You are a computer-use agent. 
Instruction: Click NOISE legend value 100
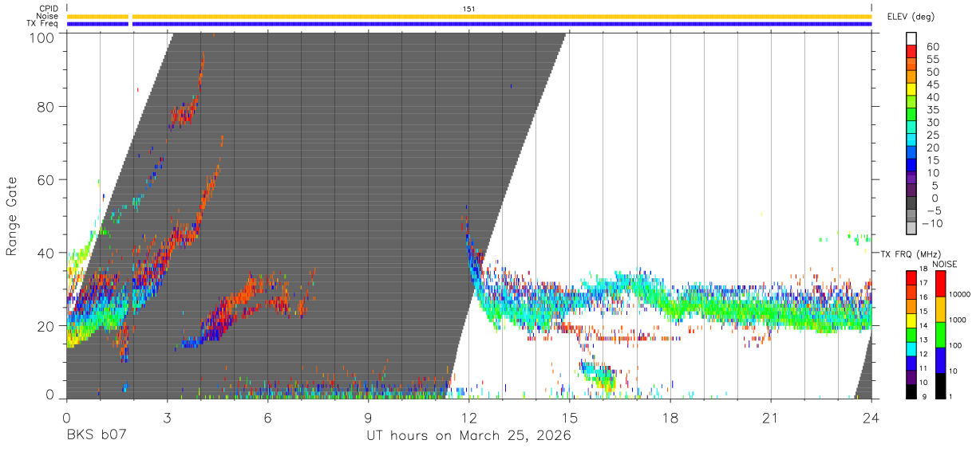coord(955,345)
